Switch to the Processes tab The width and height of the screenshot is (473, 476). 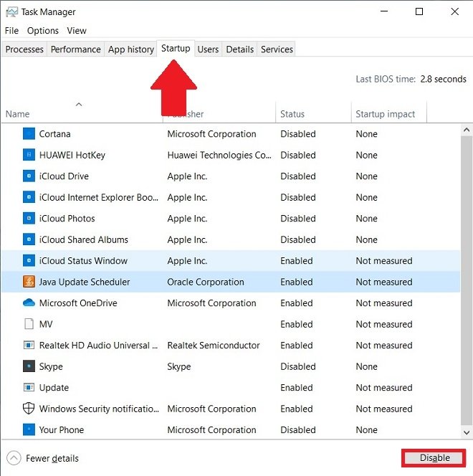[24, 49]
